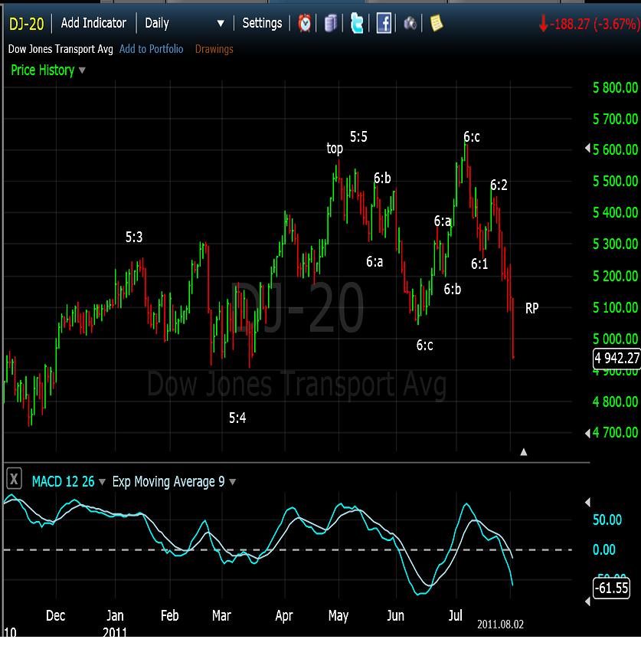Click the up triangle below the chart
Image resolution: width=641 pixels, height=672 pixels.
click(524, 452)
